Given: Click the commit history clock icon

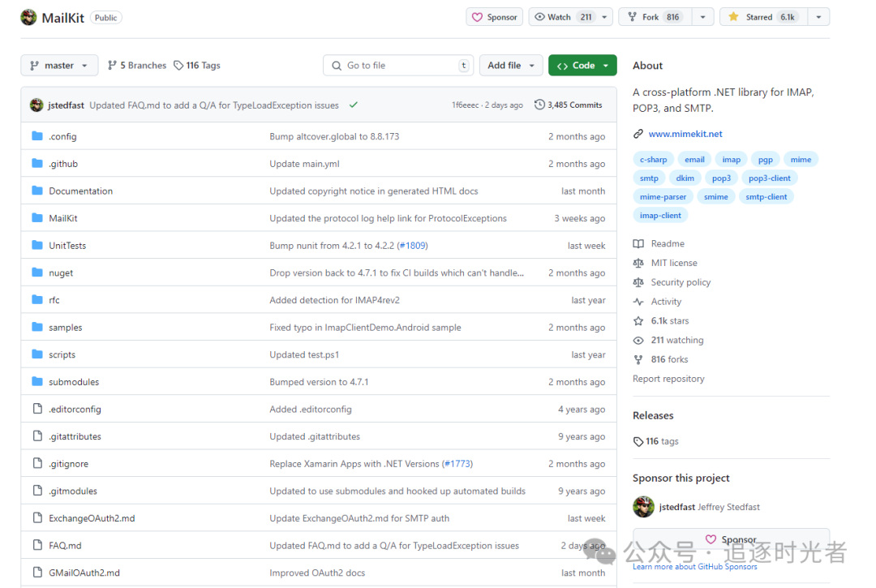Looking at the screenshot, I should (x=539, y=105).
